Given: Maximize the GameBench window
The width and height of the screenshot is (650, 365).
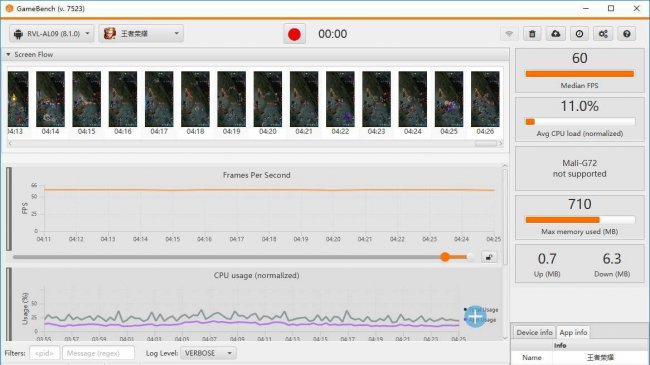Looking at the screenshot, I should click(611, 8).
